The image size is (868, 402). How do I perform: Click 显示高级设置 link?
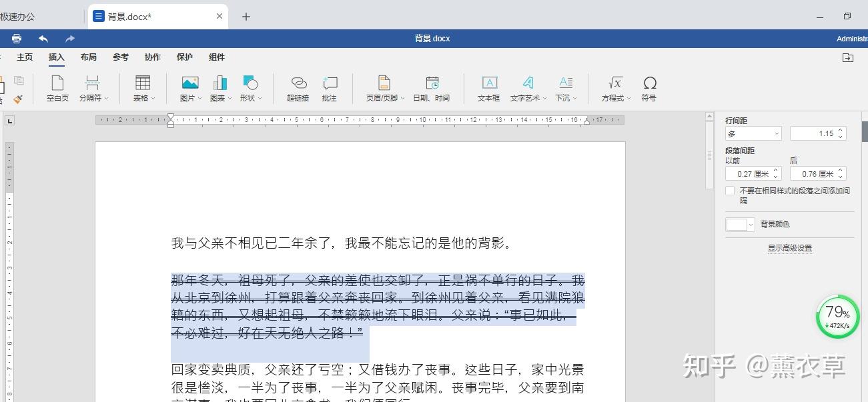tap(790, 248)
